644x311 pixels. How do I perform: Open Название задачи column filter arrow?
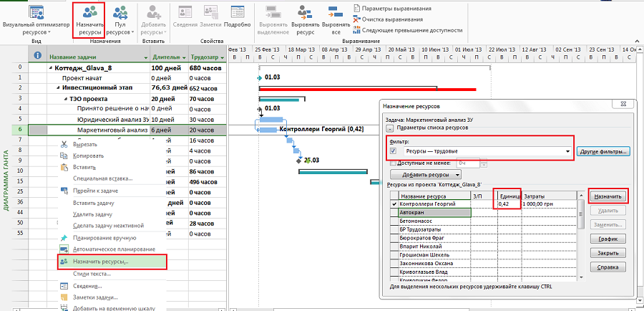[x=147, y=57]
